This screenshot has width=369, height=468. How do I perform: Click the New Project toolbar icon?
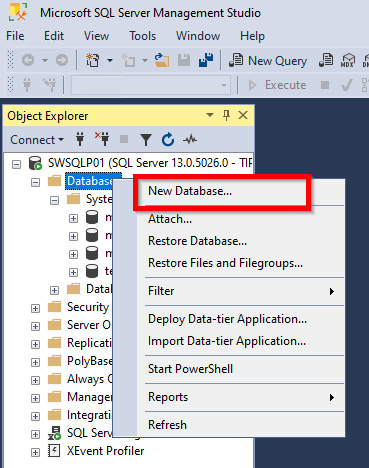92,60
